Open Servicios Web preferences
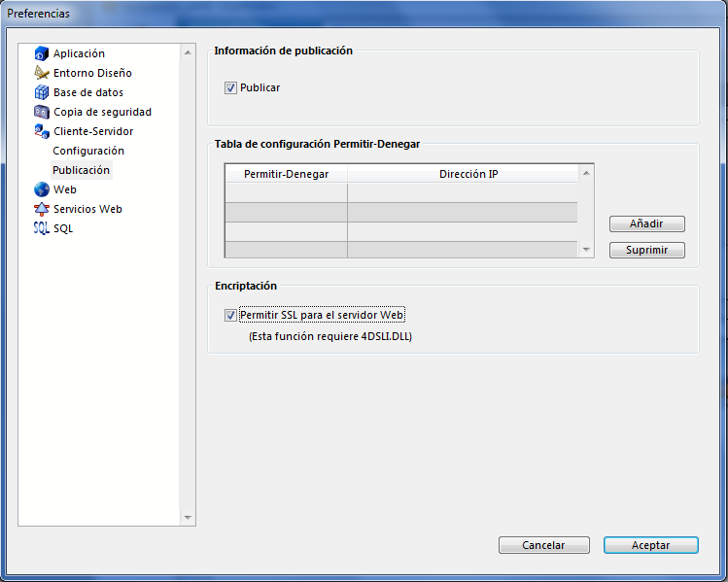Viewport: 728px width, 582px height. pos(87,209)
